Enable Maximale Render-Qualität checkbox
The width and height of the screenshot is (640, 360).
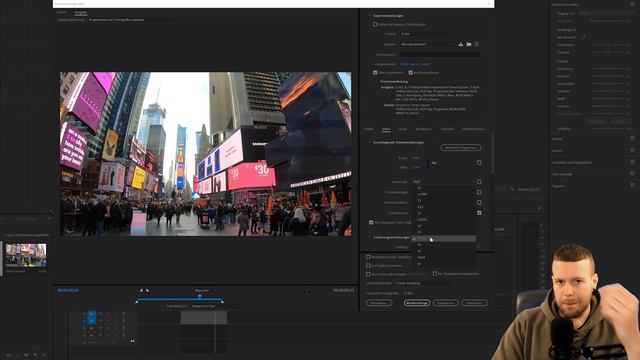(368, 257)
